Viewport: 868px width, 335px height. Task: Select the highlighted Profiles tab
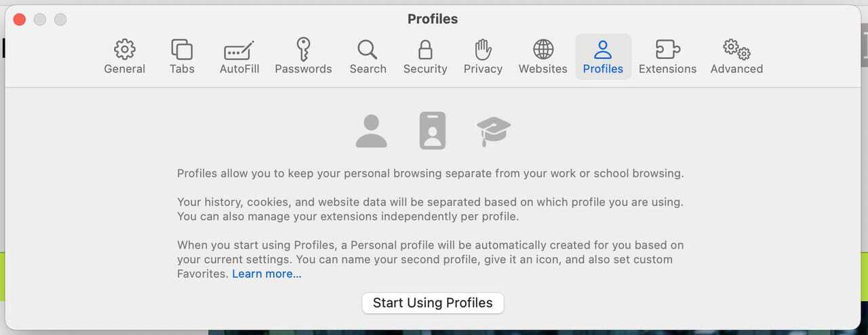pos(603,56)
